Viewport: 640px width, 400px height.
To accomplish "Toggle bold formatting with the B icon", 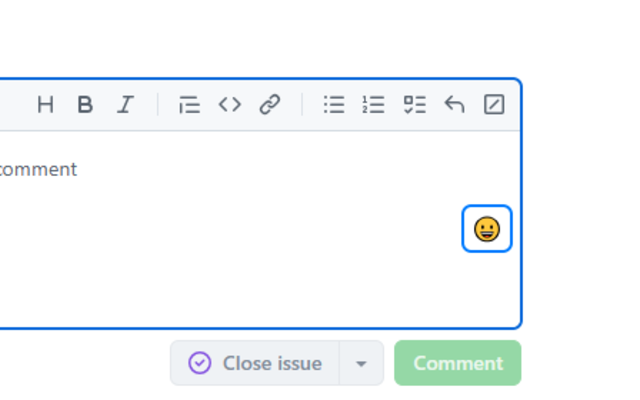I will (x=85, y=104).
